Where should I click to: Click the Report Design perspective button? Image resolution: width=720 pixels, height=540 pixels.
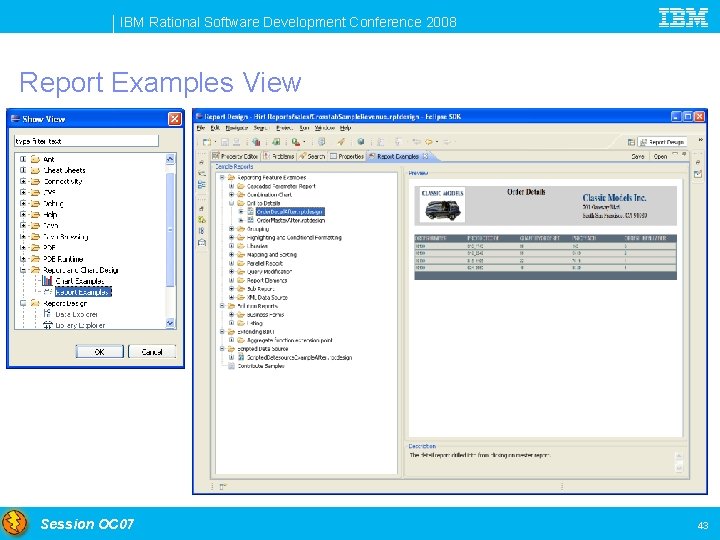pyautogui.click(x=663, y=142)
